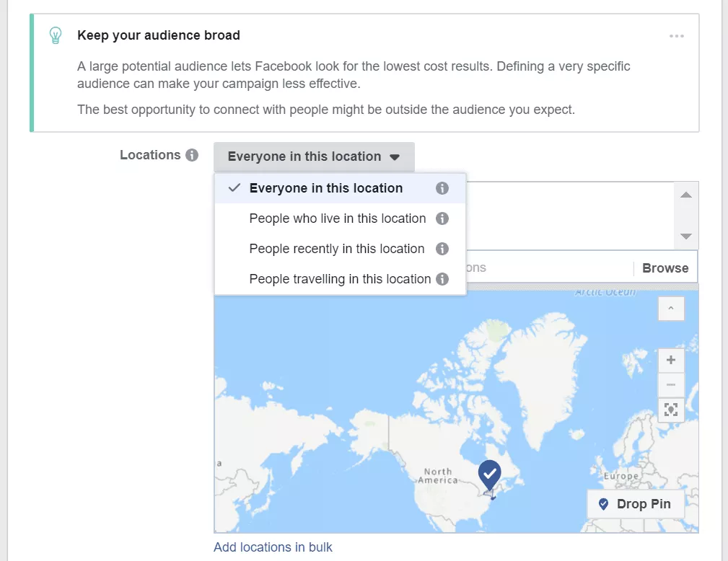728x561 pixels.
Task: Open the three-dot options on the tip card
Action: [676, 36]
